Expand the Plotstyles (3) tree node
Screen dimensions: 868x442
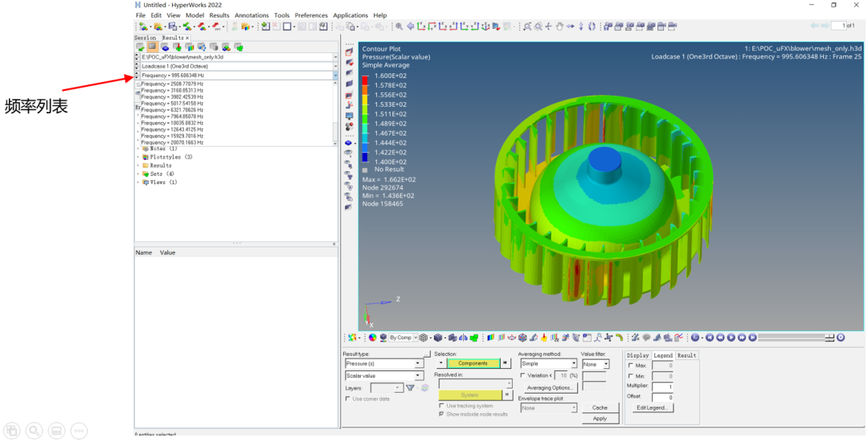[x=138, y=157]
